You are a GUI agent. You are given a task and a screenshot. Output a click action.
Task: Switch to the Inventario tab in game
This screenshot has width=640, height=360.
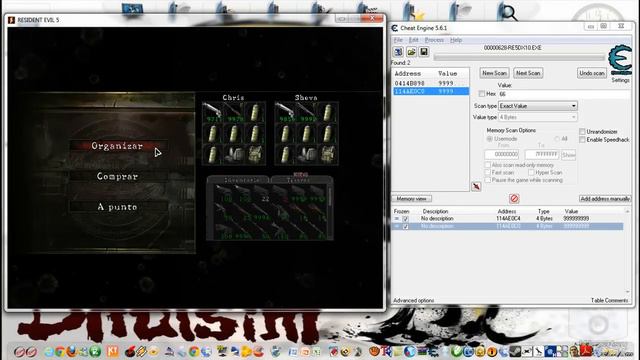click(239, 180)
